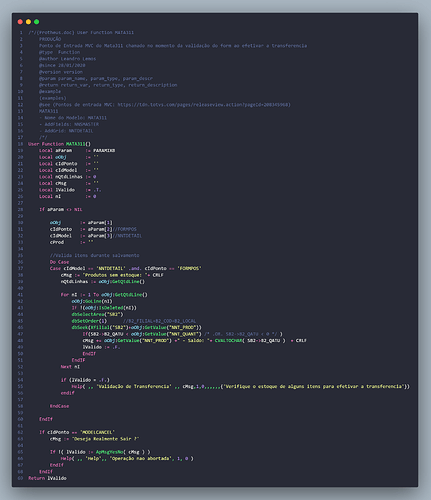Select line number 18 in the gutter
431x500 pixels.
click(21, 144)
